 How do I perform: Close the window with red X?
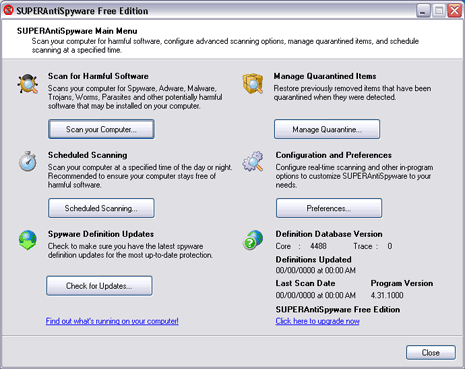[x=454, y=11]
